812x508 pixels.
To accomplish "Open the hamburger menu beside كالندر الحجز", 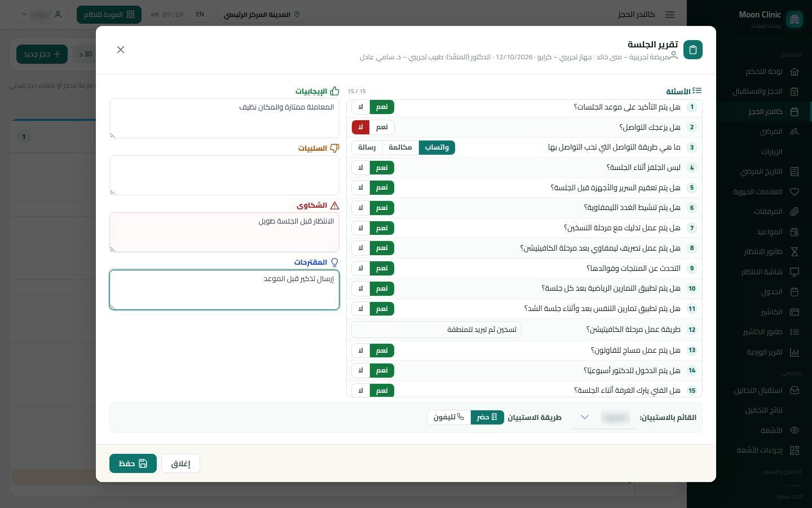I will (670, 15).
